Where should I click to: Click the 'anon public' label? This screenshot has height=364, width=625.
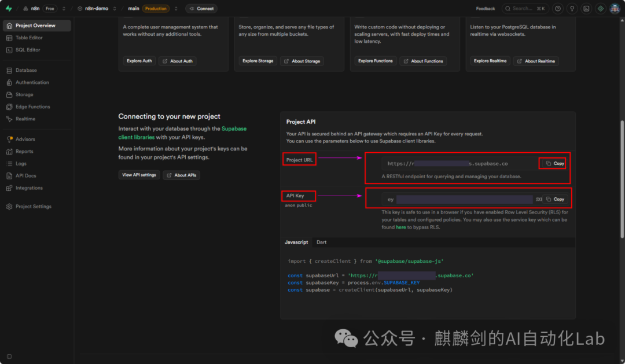point(298,205)
